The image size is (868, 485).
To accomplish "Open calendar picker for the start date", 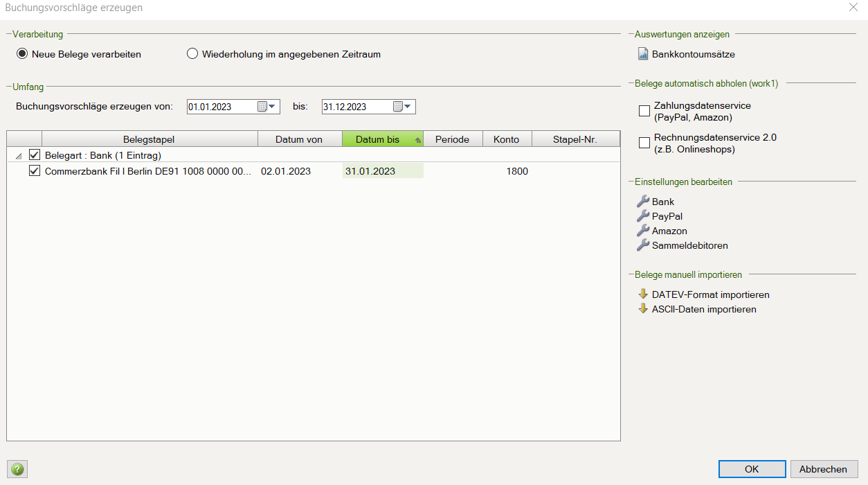I will 263,106.
